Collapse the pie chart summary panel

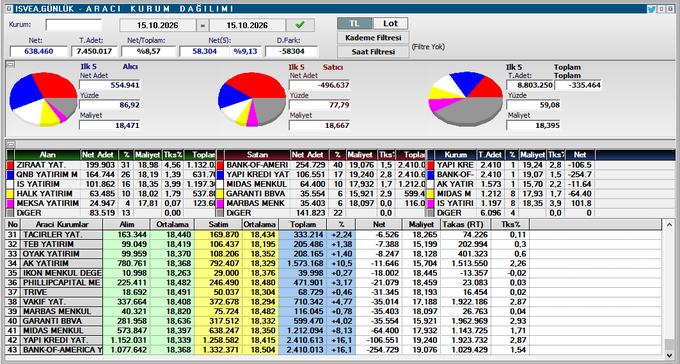(11, 64)
